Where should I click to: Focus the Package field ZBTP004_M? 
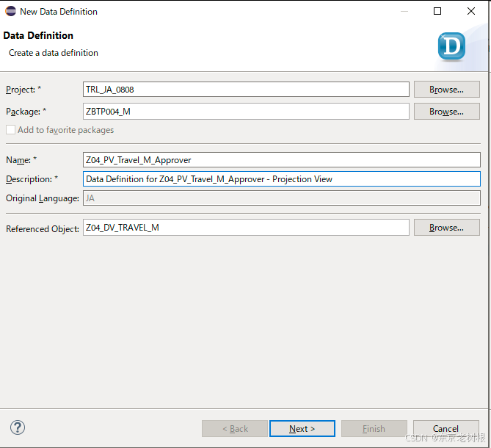(x=246, y=112)
